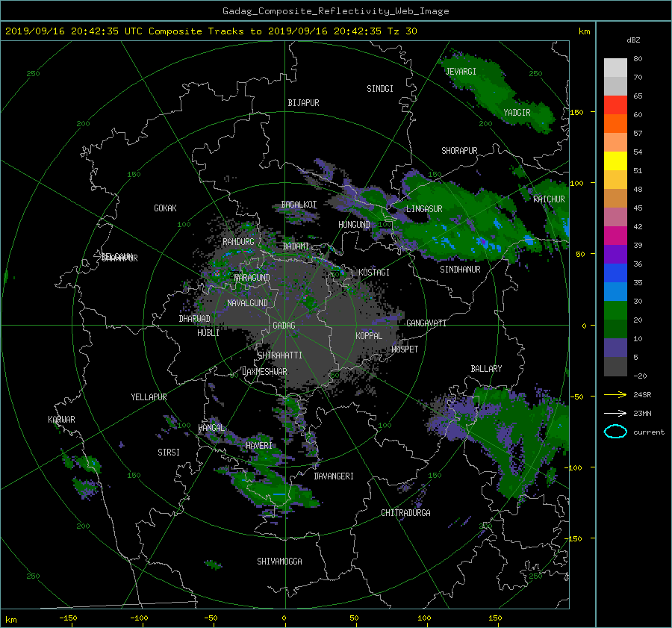
Task: Select the purple 36-39 dBZ legend color
Action: pos(615,254)
